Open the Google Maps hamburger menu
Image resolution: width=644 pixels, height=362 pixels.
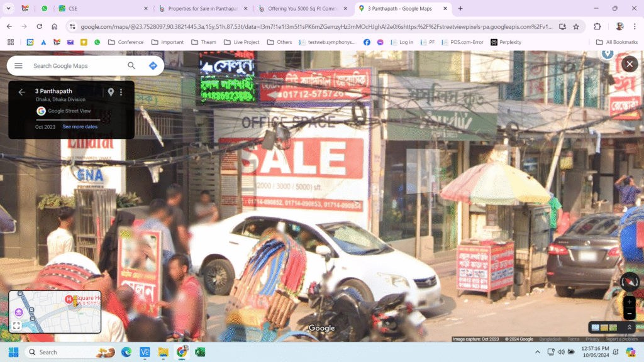(18, 65)
